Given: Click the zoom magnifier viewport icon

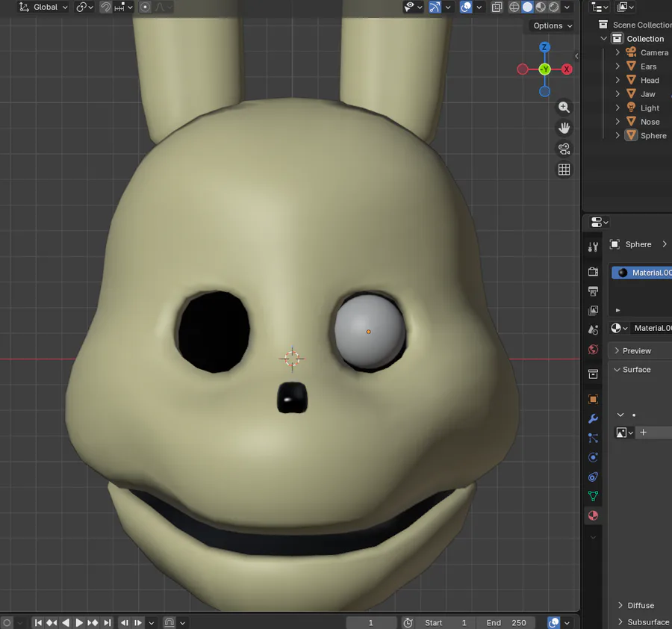Looking at the screenshot, I should pyautogui.click(x=564, y=108).
